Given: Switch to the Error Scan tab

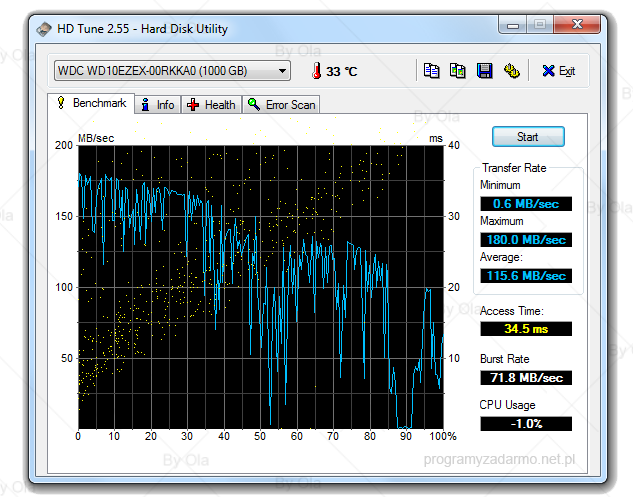Looking at the screenshot, I should pyautogui.click(x=281, y=105).
